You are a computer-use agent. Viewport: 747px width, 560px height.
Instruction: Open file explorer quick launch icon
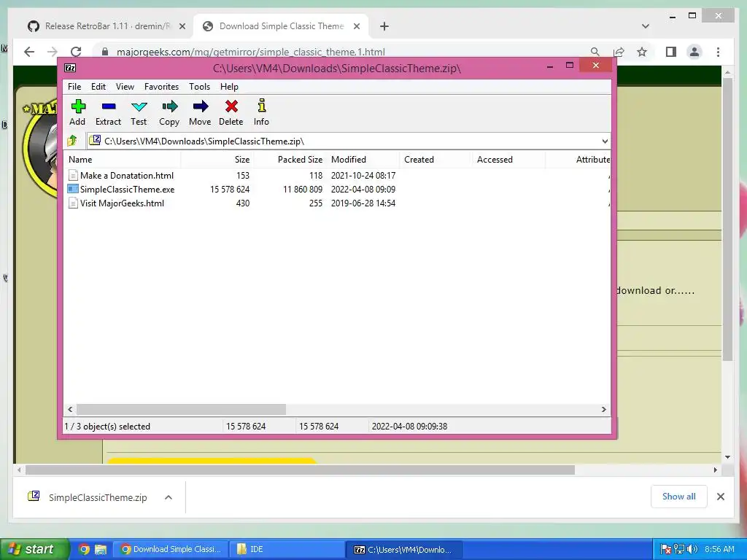(x=101, y=549)
